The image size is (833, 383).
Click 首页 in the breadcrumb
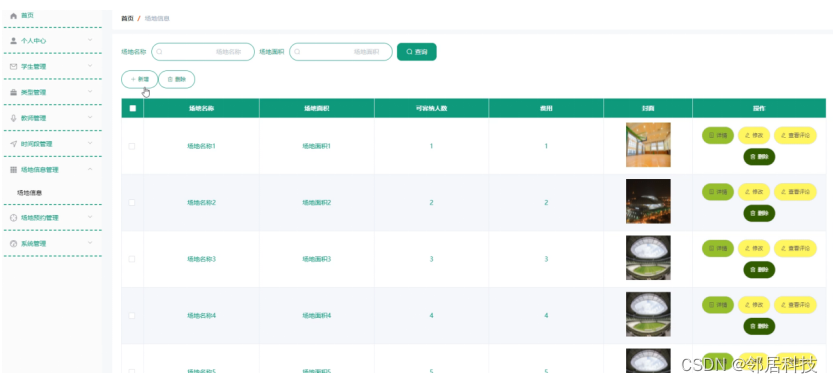pos(128,19)
